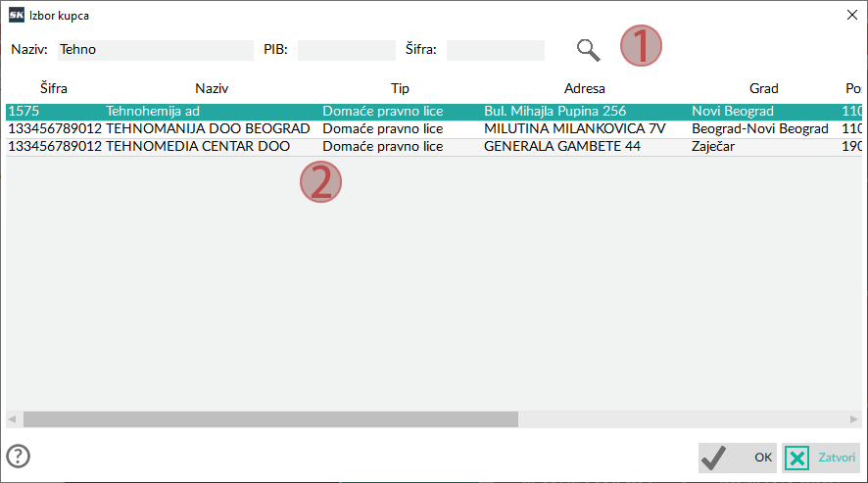Image resolution: width=868 pixels, height=483 pixels.
Task: Click address GENERALA GAMBETE 44
Action: point(562,147)
